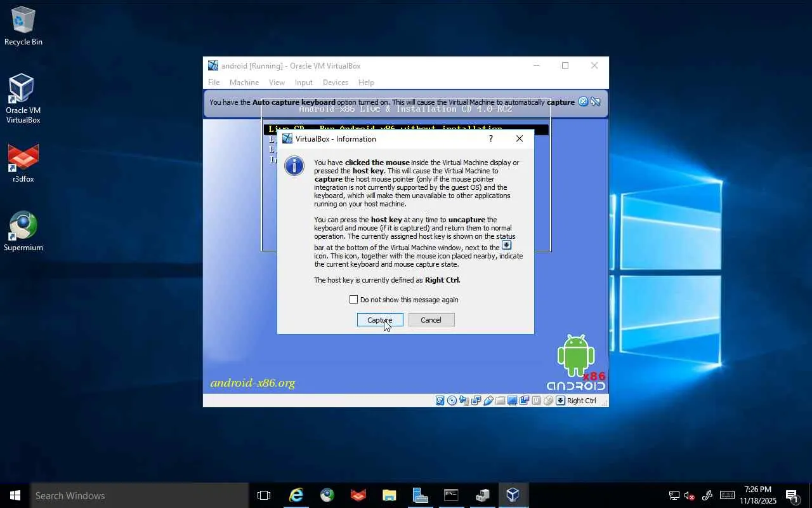This screenshot has width=812, height=508.
Task: Click the hard disk activity status icon
Action: (x=440, y=401)
